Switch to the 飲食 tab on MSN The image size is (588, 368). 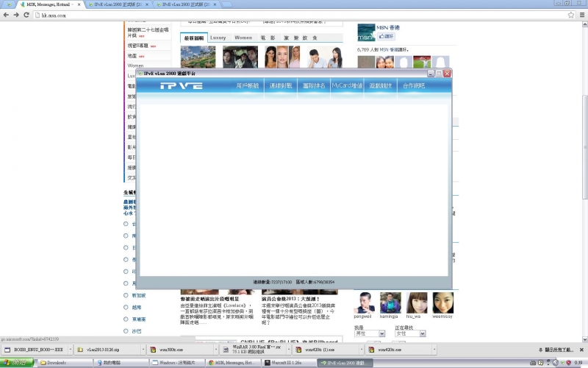point(309,38)
